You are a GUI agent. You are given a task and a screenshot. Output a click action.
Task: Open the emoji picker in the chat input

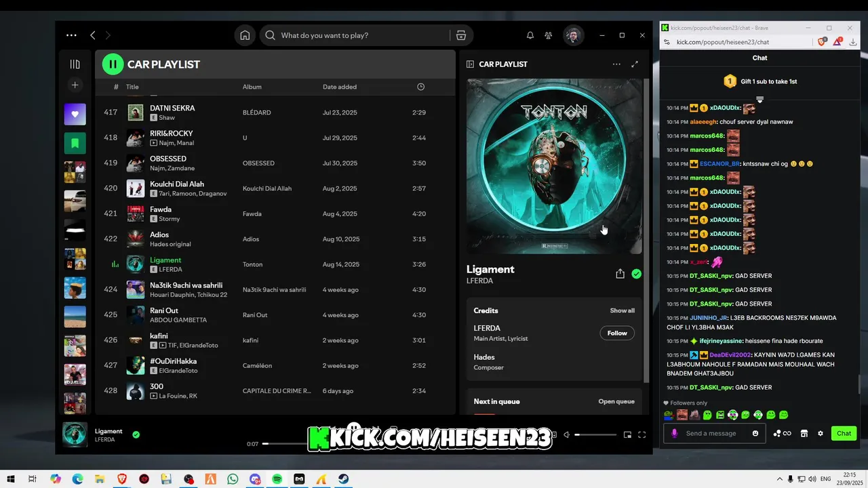[x=755, y=433]
